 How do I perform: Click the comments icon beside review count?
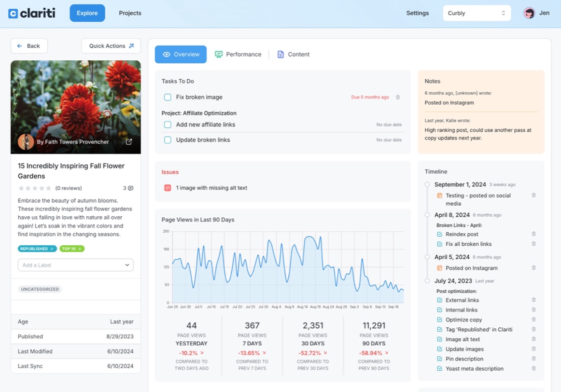click(x=130, y=188)
